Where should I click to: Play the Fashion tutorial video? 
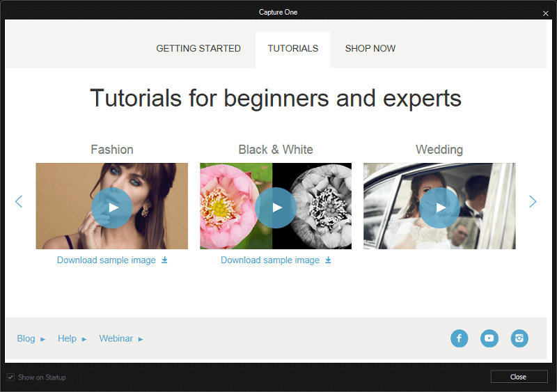tap(112, 207)
